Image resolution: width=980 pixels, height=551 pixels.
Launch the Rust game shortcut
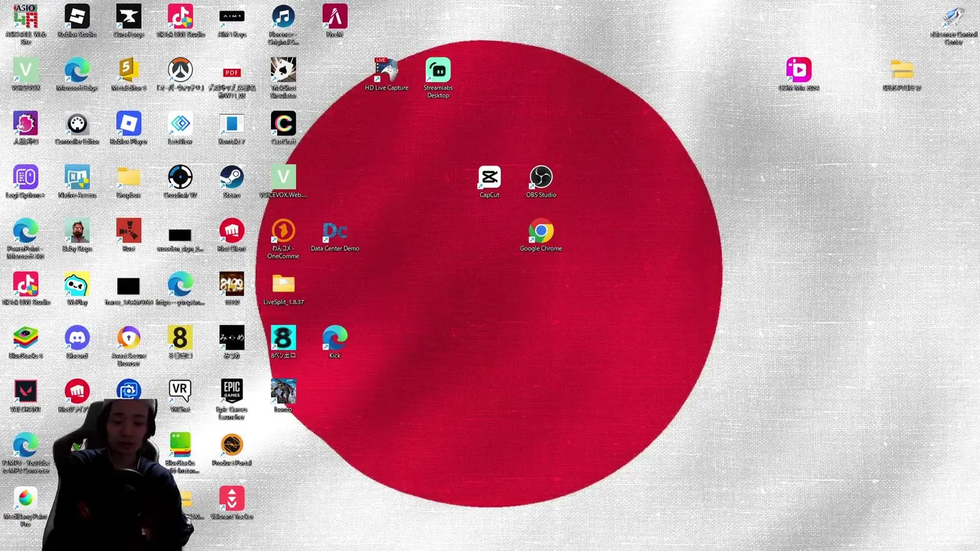coord(129,231)
